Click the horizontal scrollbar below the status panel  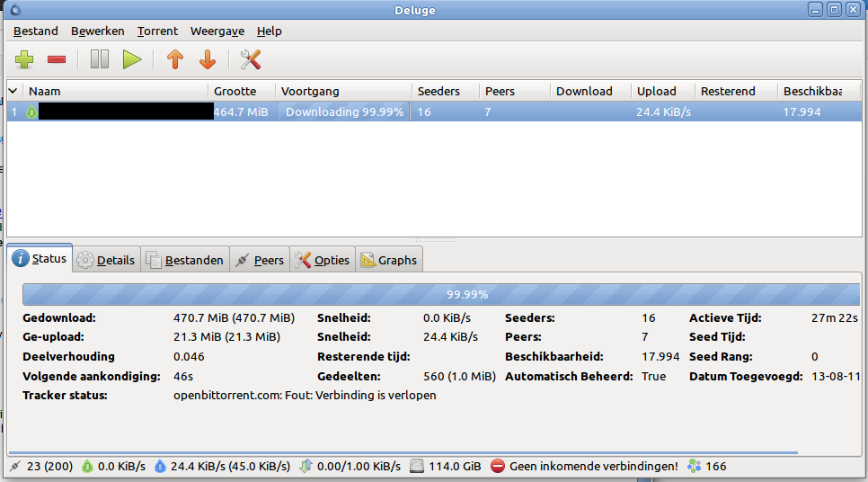pyautogui.click(x=403, y=452)
